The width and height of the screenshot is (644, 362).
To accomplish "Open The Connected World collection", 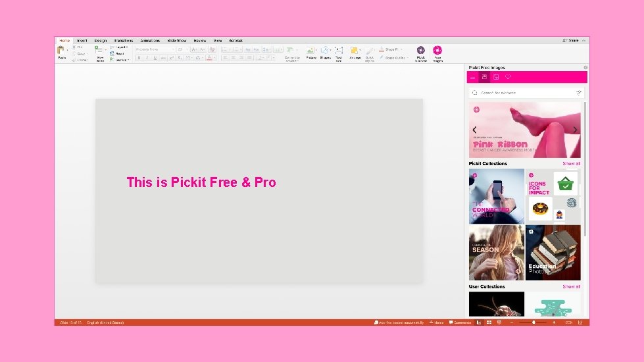I will [497, 196].
